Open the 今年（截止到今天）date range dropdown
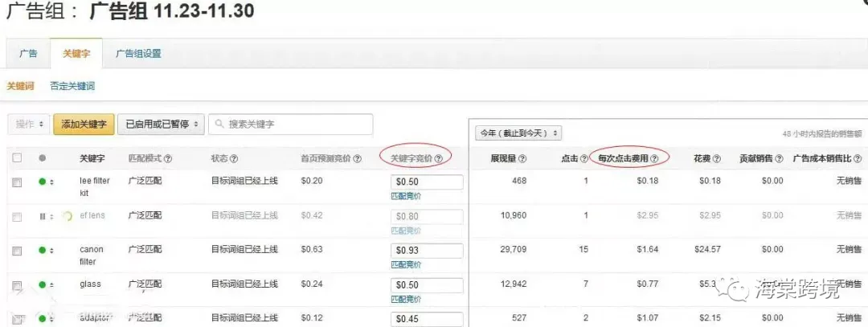 (518, 133)
